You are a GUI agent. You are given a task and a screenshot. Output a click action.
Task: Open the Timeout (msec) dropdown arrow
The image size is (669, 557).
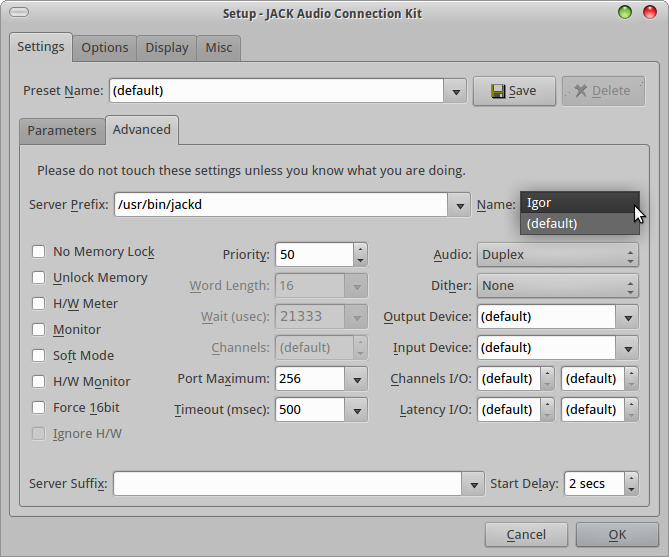[357, 410]
